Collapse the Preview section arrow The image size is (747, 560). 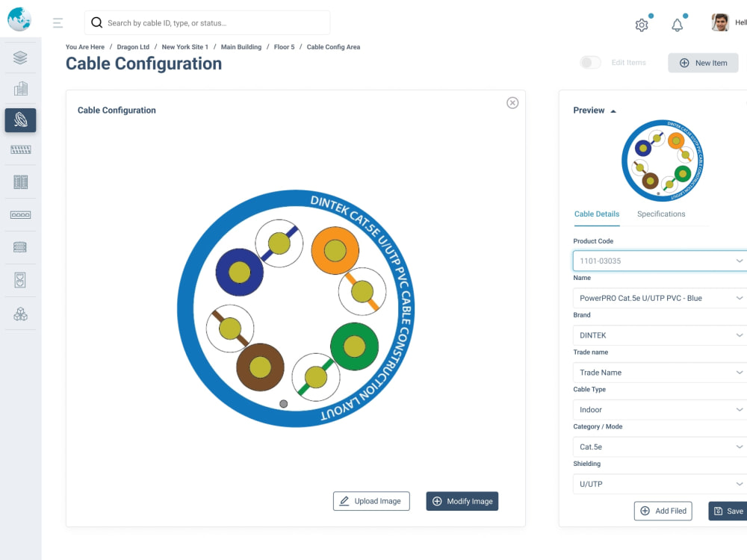pyautogui.click(x=613, y=111)
